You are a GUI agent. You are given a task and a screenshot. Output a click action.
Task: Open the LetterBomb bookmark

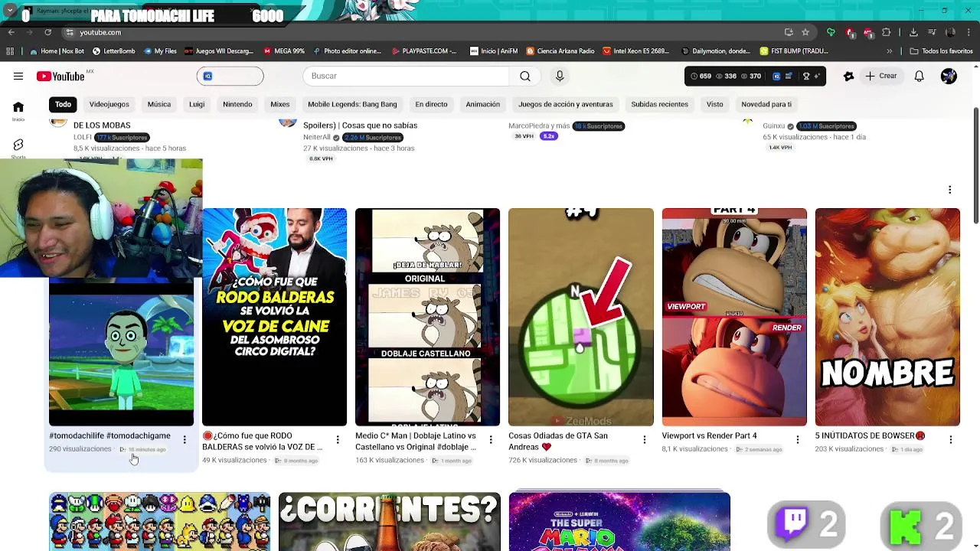click(113, 51)
